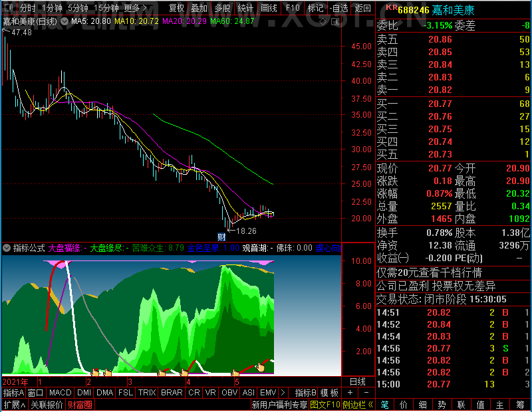Select the EMV indicator tab
This screenshot has width=532, height=412.
coord(268,393)
